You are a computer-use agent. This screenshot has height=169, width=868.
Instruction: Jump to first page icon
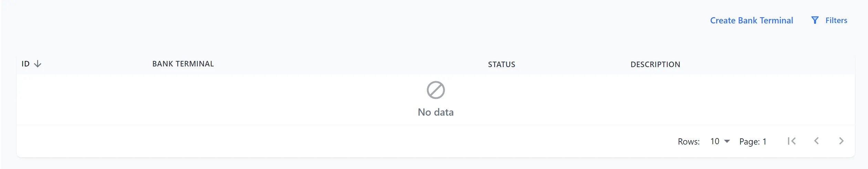792,141
